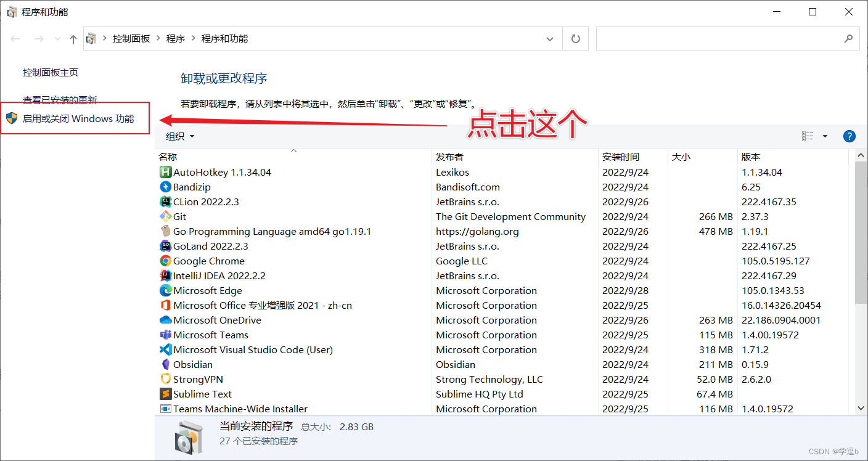Select the Google Chrome row name
Screen dimensions: 868x461
(x=209, y=261)
